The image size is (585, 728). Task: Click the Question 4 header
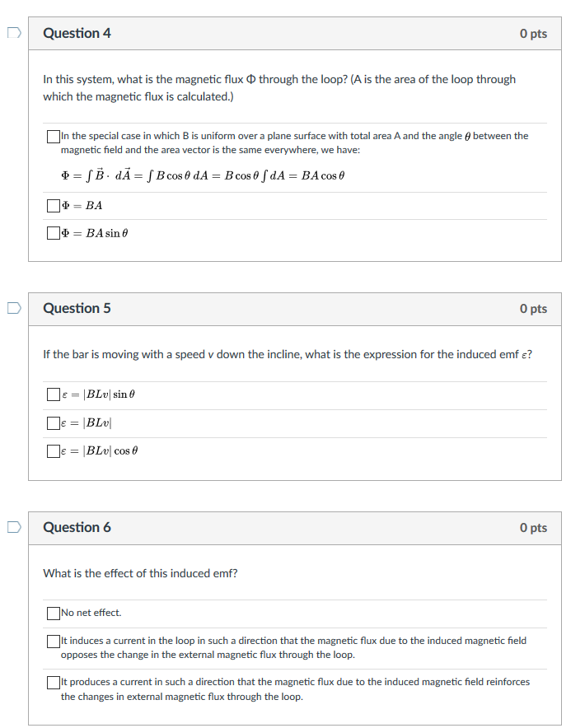77,33
